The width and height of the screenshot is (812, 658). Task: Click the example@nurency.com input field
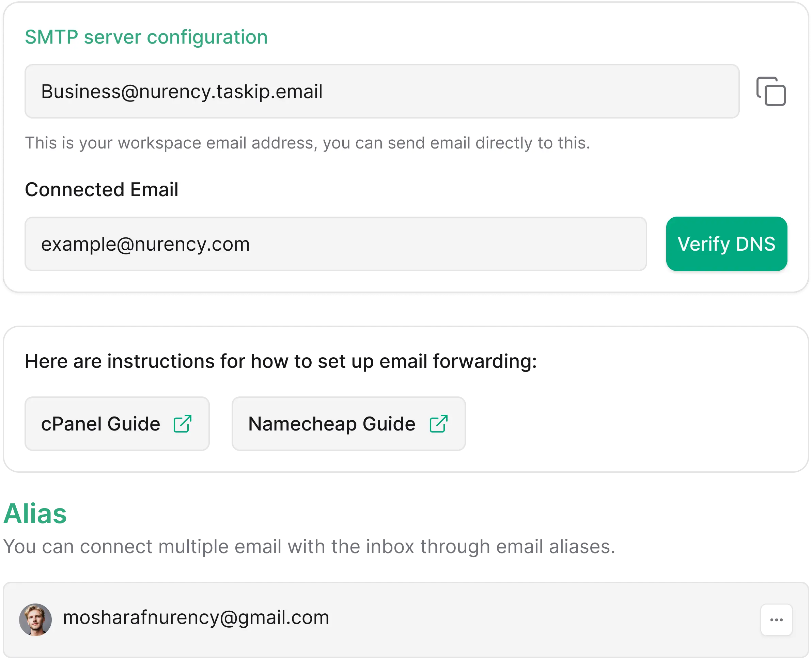(x=335, y=244)
